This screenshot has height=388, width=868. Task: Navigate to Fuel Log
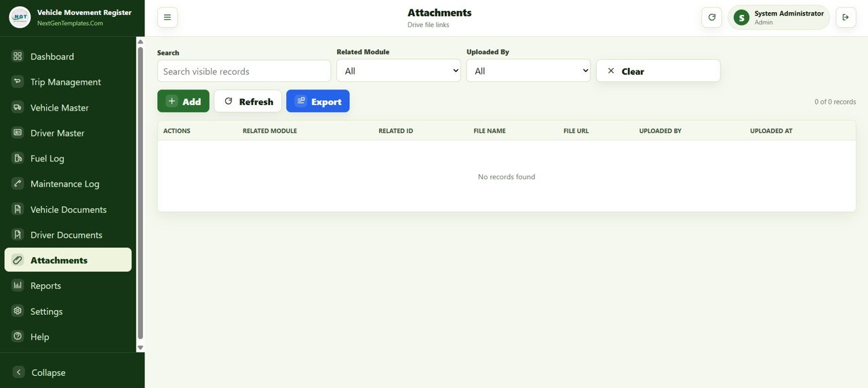(x=68, y=158)
